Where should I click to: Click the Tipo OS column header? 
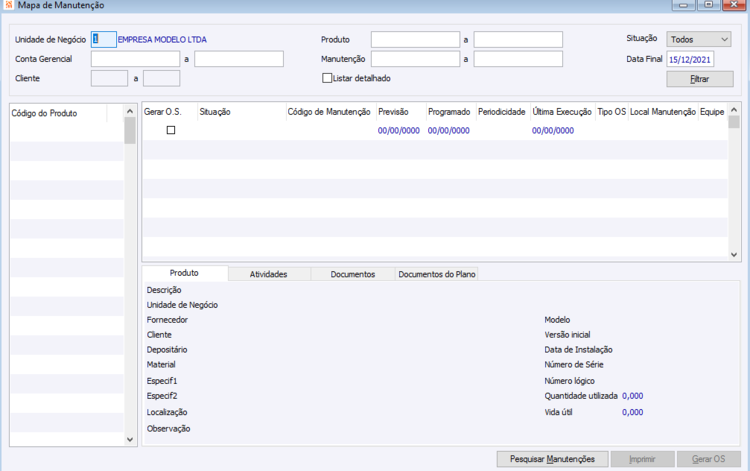pyautogui.click(x=612, y=112)
